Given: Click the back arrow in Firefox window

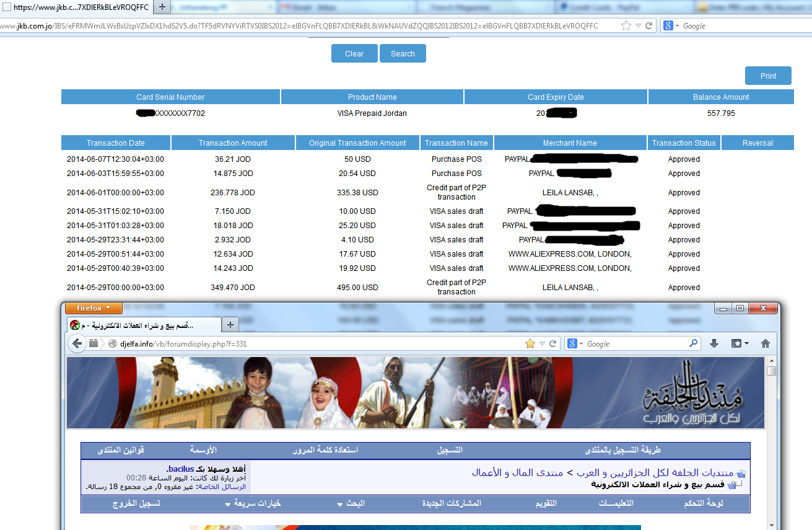Looking at the screenshot, I should coord(77,343).
